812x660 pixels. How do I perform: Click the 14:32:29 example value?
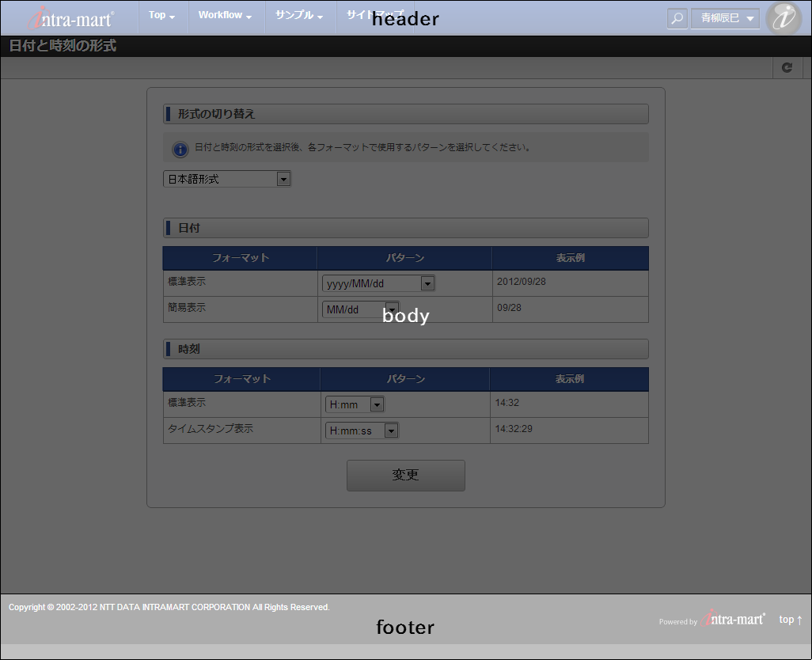pos(513,429)
